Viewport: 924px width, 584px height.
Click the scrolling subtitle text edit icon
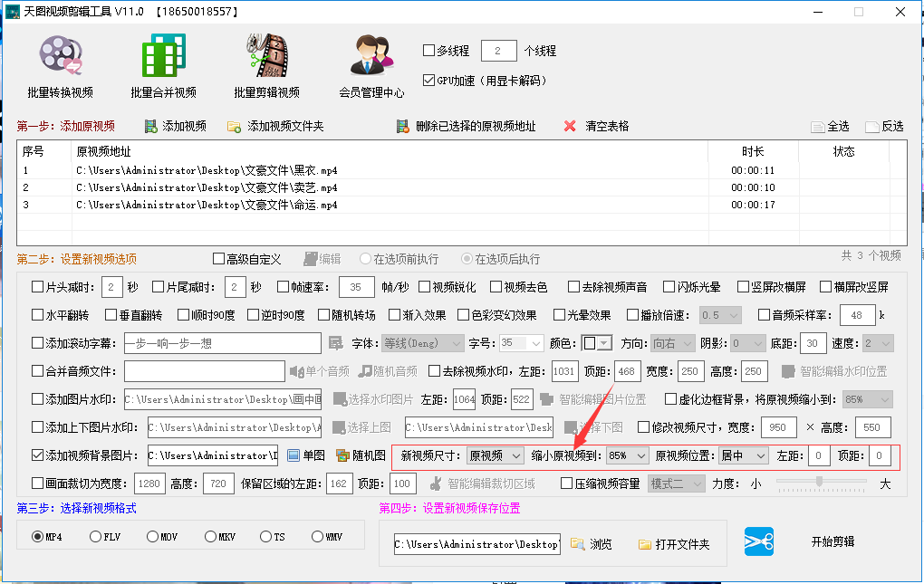click(x=335, y=343)
